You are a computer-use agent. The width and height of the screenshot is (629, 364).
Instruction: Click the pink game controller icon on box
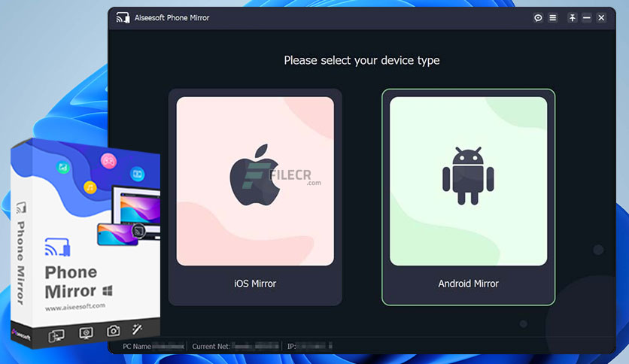coord(108,161)
